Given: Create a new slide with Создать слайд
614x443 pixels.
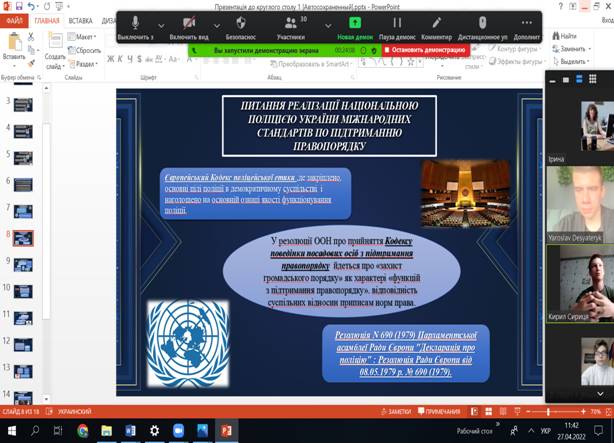Looking at the screenshot, I should 55,51.
